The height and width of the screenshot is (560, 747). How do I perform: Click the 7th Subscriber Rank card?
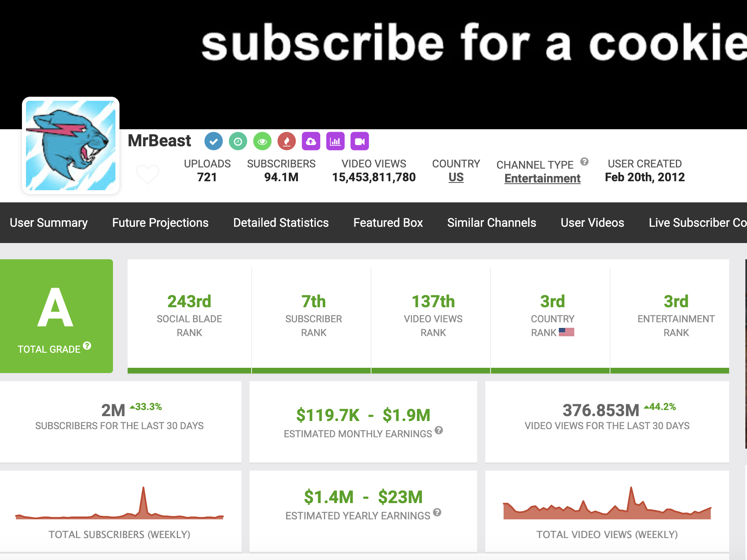point(311,316)
